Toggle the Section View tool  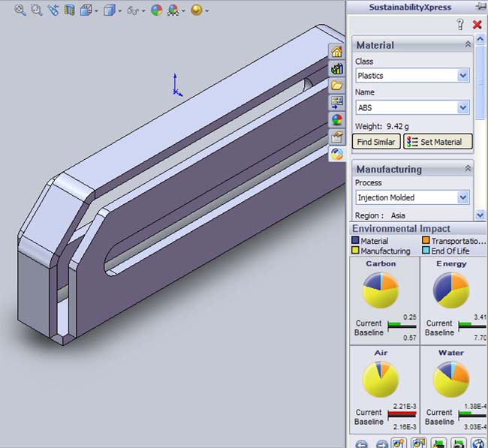point(69,11)
